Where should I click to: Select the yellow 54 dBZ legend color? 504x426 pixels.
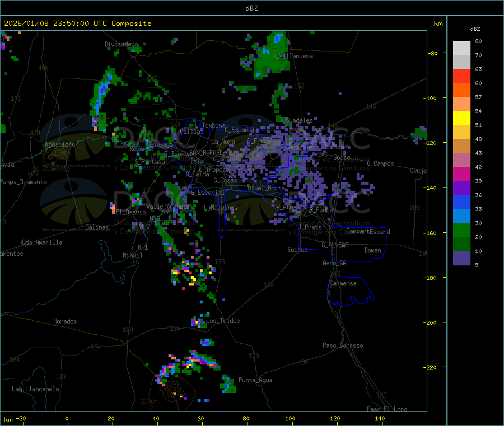pos(461,118)
